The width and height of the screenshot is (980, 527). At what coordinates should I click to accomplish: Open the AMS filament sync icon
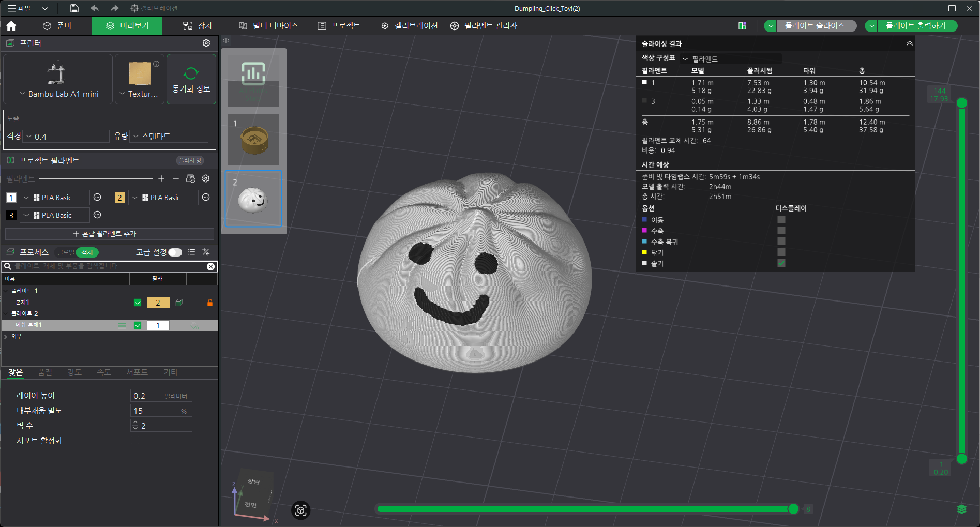[x=191, y=178]
